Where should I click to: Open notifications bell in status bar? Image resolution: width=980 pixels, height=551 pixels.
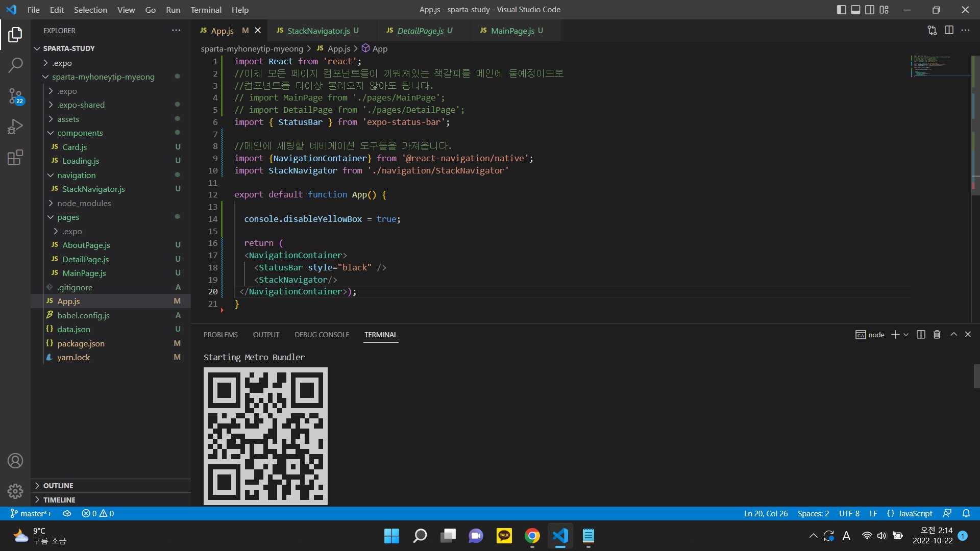point(966,514)
